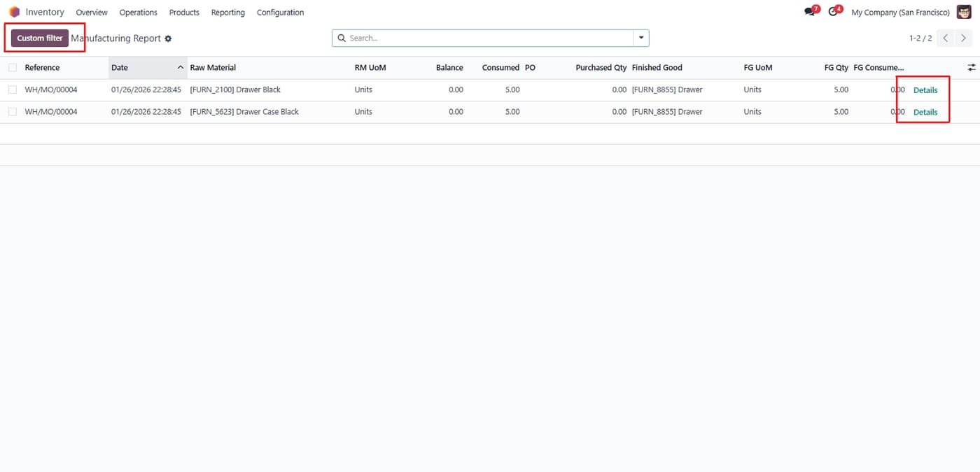Click the Date column sort arrow
980x472 pixels.
point(181,68)
